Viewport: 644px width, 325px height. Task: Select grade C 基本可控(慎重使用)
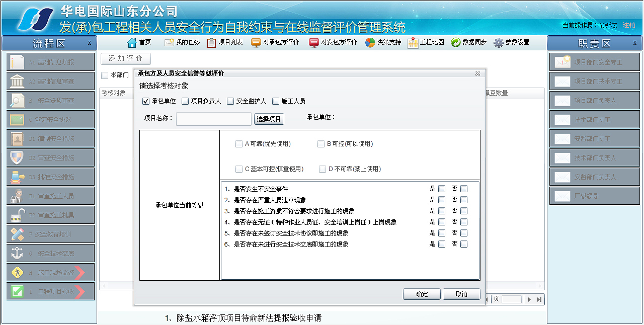pos(239,169)
